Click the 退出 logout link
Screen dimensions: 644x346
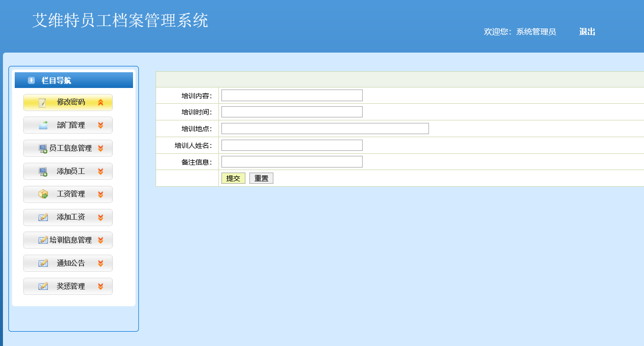(587, 32)
